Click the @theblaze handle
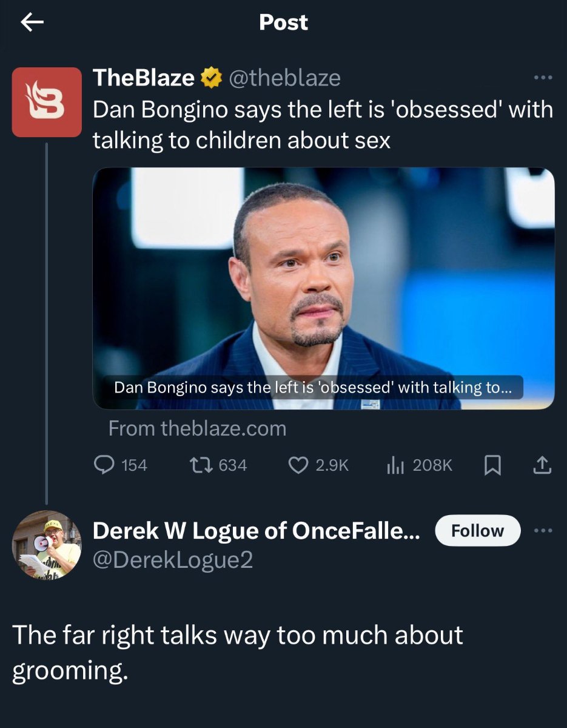 [284, 78]
